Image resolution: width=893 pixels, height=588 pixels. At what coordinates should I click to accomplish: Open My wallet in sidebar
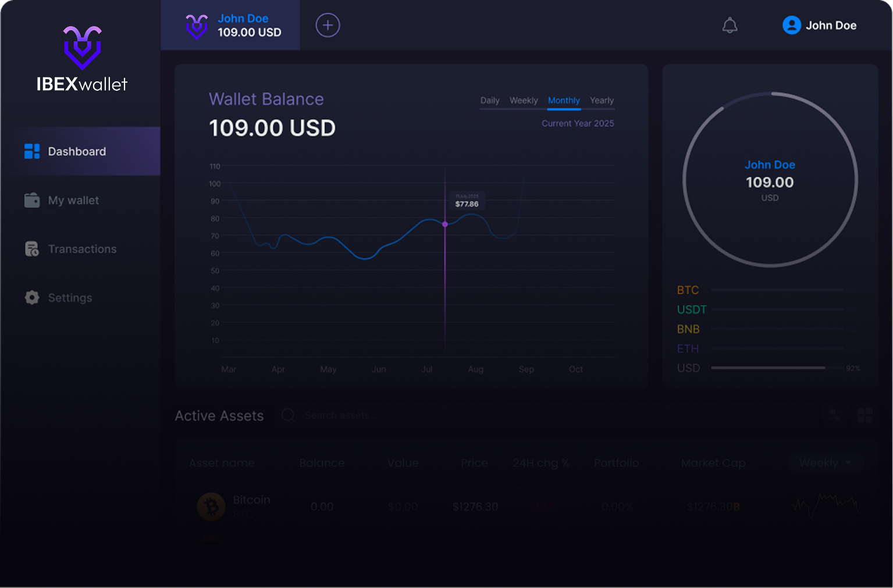click(73, 200)
